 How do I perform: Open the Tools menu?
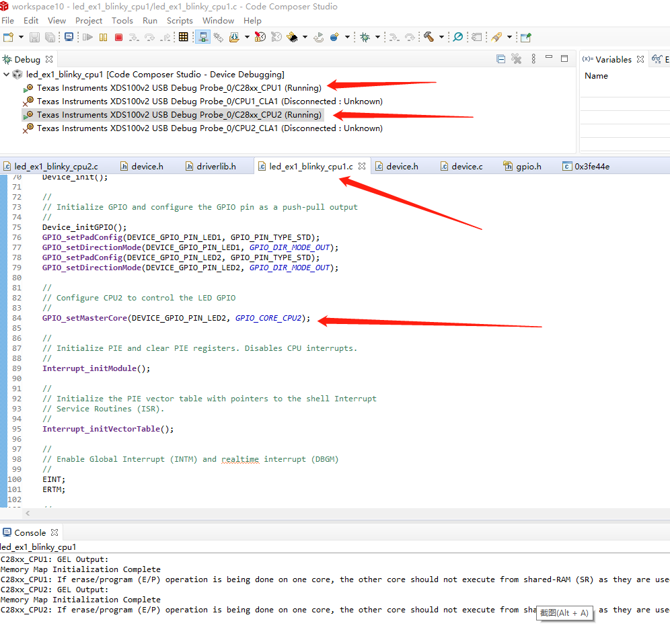click(122, 21)
